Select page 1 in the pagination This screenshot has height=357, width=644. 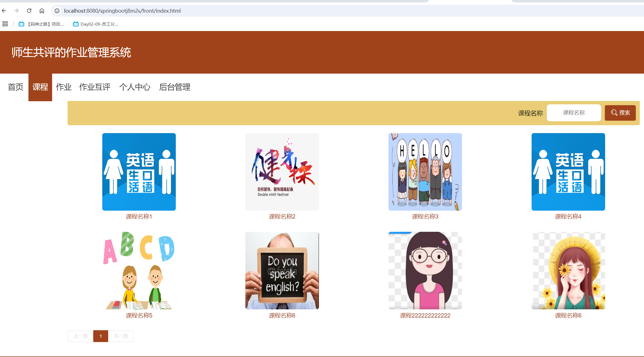point(101,336)
